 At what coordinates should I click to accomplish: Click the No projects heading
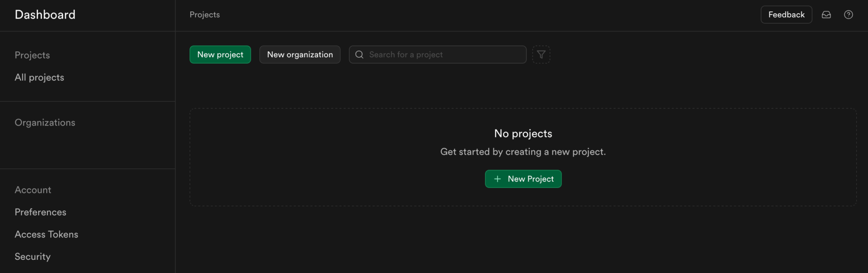[523, 134]
